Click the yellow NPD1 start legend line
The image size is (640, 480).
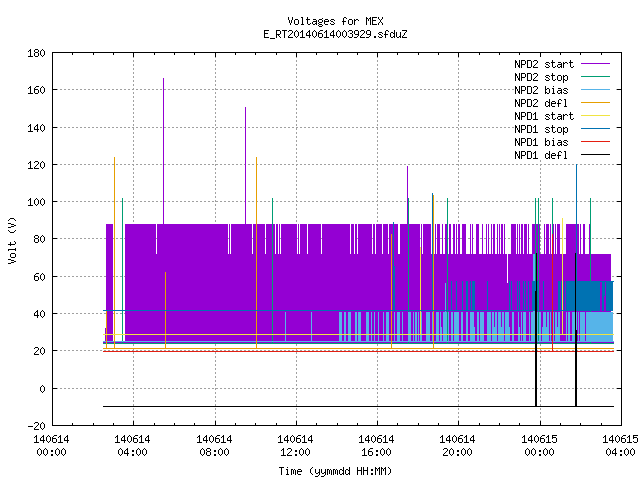click(596, 116)
